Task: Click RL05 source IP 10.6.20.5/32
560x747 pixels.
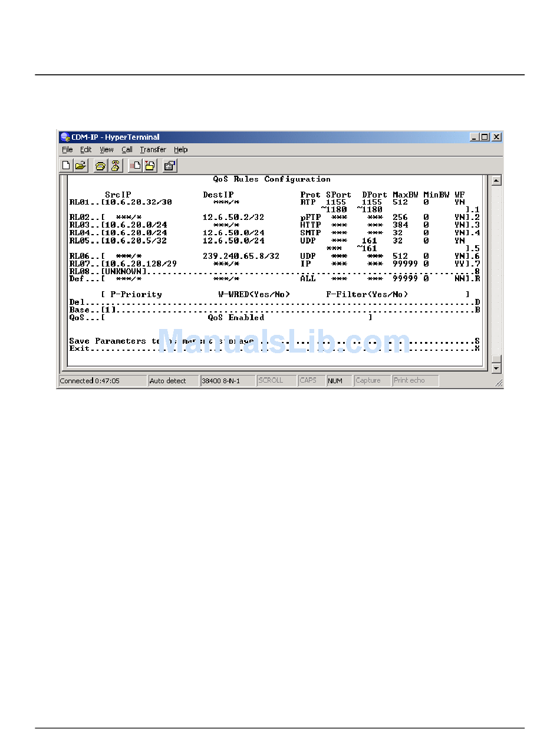Action: tap(136, 241)
